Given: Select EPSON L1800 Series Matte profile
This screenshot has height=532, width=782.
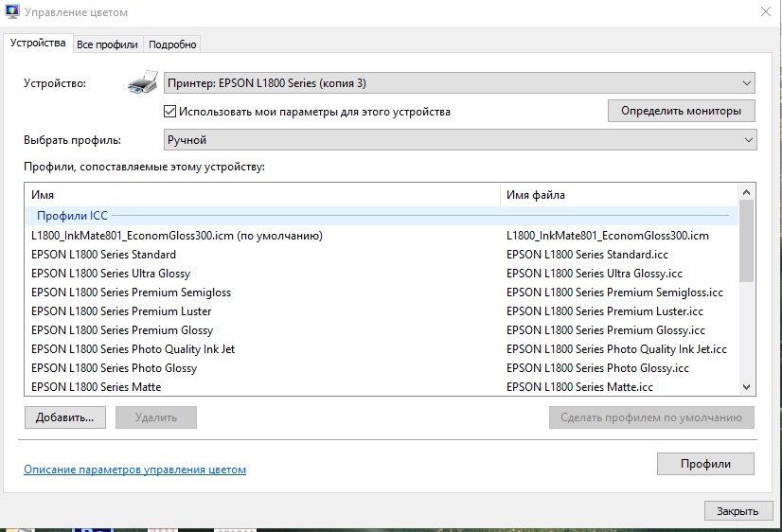Looking at the screenshot, I should coord(97,387).
